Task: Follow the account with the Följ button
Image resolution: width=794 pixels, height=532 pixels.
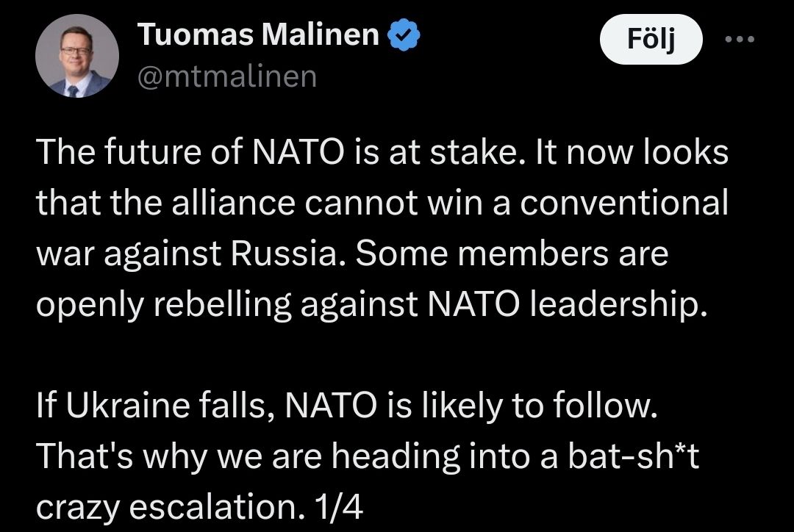Action: (651, 39)
